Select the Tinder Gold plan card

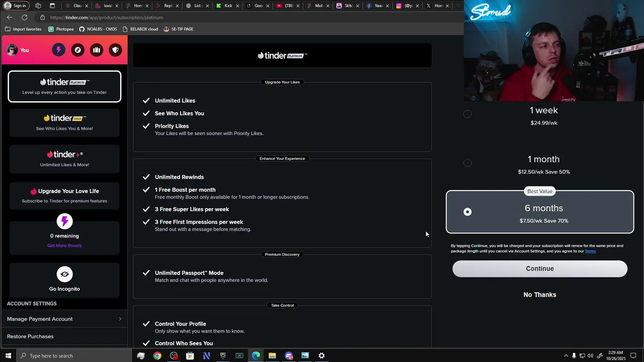tap(64, 123)
